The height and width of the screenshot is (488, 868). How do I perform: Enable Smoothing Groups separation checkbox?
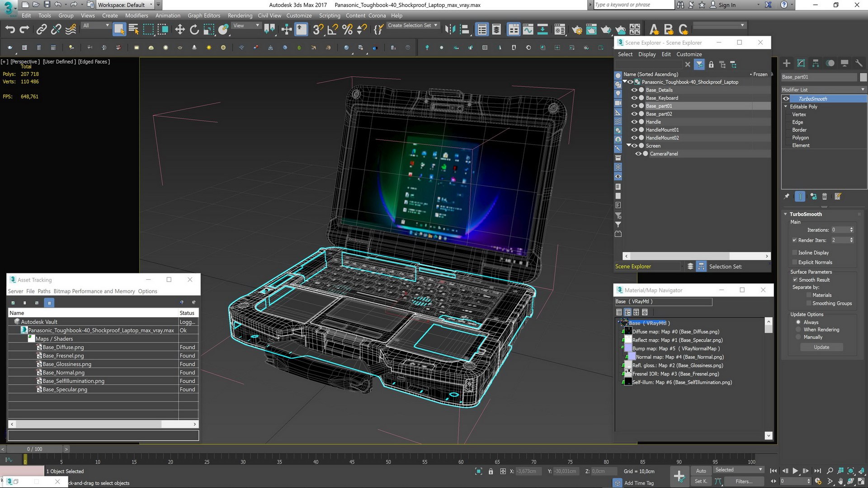tap(809, 304)
